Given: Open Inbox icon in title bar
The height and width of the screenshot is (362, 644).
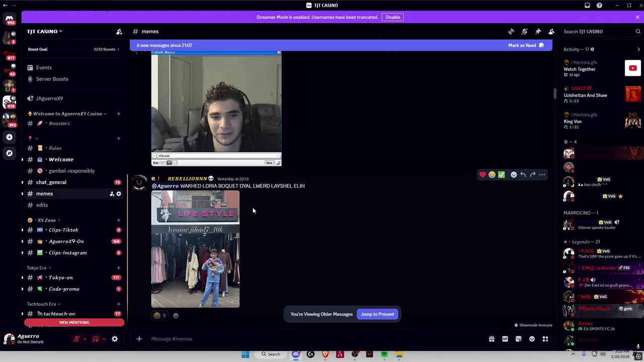Looking at the screenshot, I should pyautogui.click(x=587, y=6).
